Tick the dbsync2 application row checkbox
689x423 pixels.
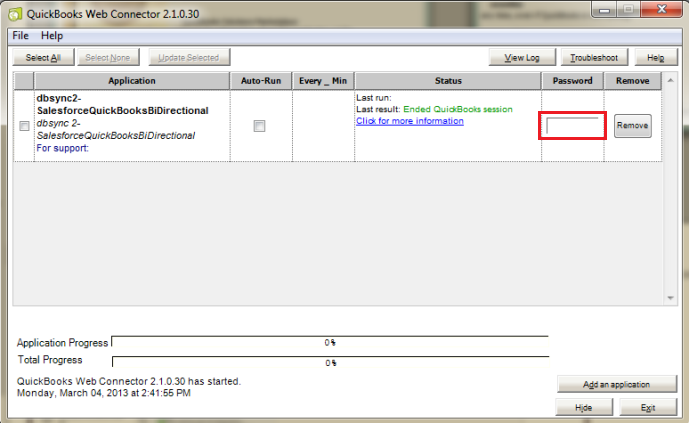(x=25, y=125)
